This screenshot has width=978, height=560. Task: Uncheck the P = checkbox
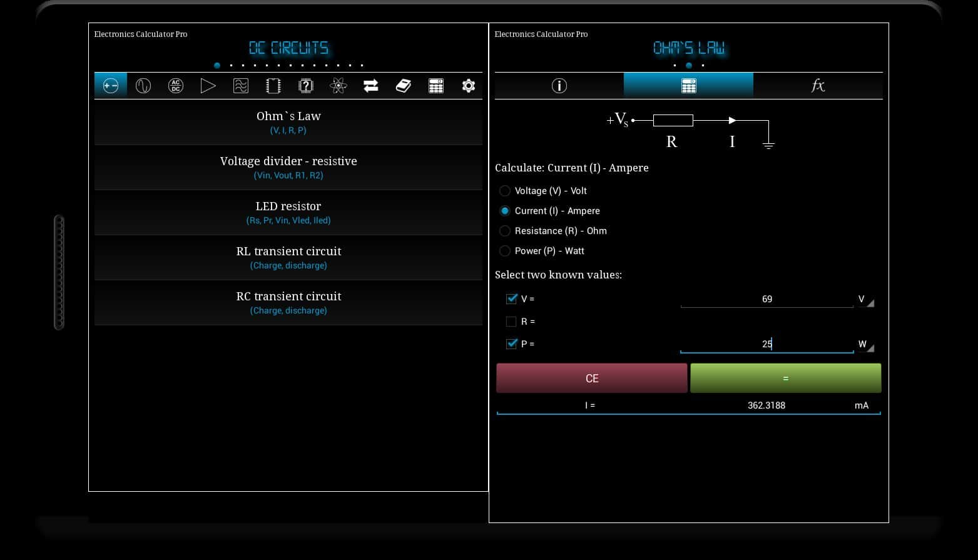point(511,344)
